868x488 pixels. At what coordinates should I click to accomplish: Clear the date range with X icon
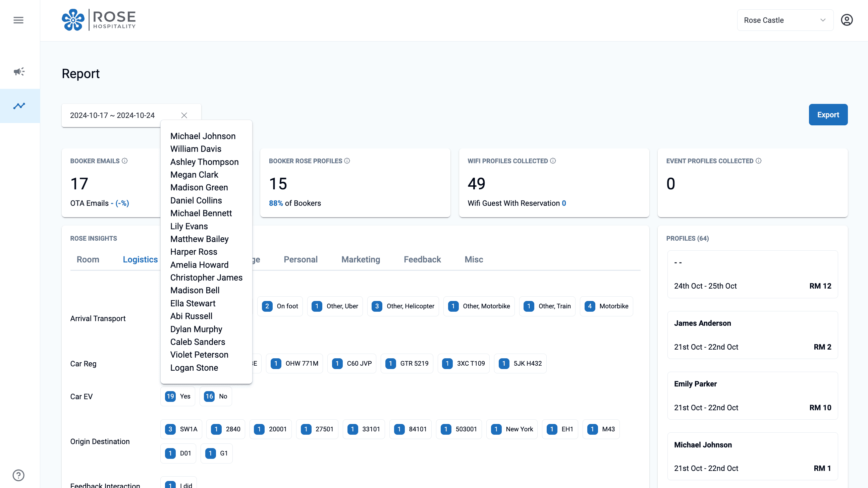(x=184, y=116)
